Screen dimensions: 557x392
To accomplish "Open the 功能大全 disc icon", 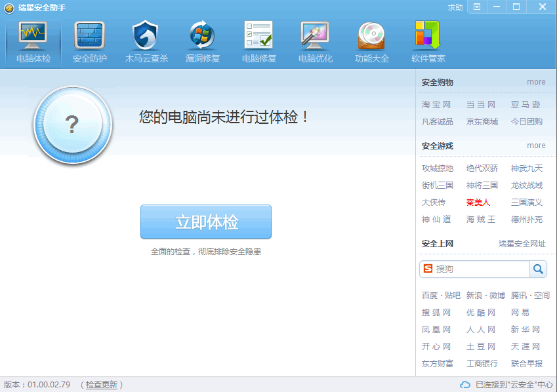I will pos(372,35).
